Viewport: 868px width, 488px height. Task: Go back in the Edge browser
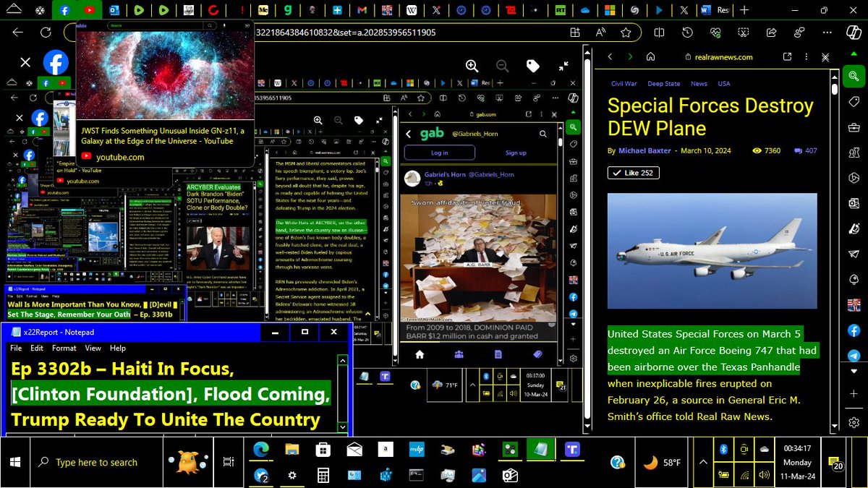point(17,33)
